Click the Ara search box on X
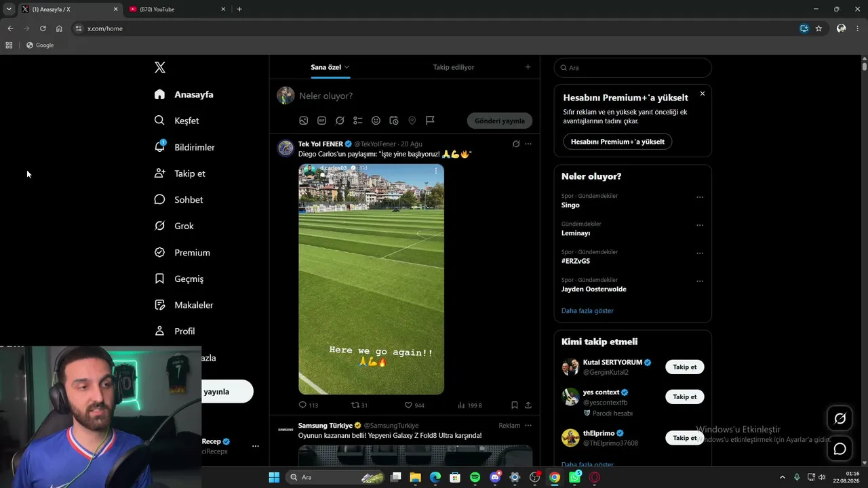Screen dimensions: 868x488 pyautogui.click(x=633, y=68)
